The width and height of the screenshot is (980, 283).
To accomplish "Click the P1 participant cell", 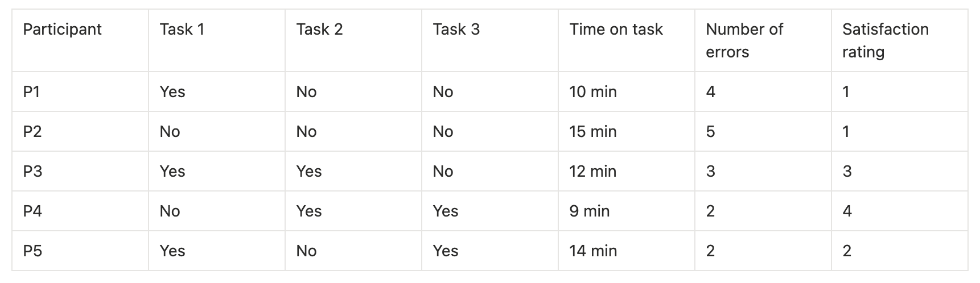I will 32,91.
